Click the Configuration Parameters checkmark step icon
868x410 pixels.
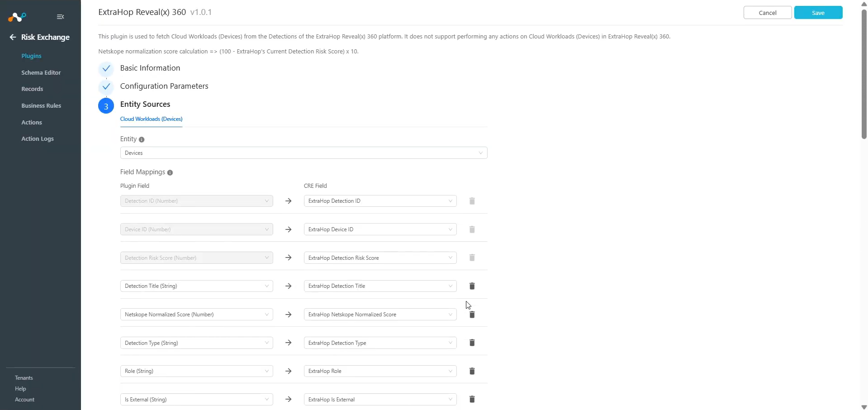(x=106, y=86)
